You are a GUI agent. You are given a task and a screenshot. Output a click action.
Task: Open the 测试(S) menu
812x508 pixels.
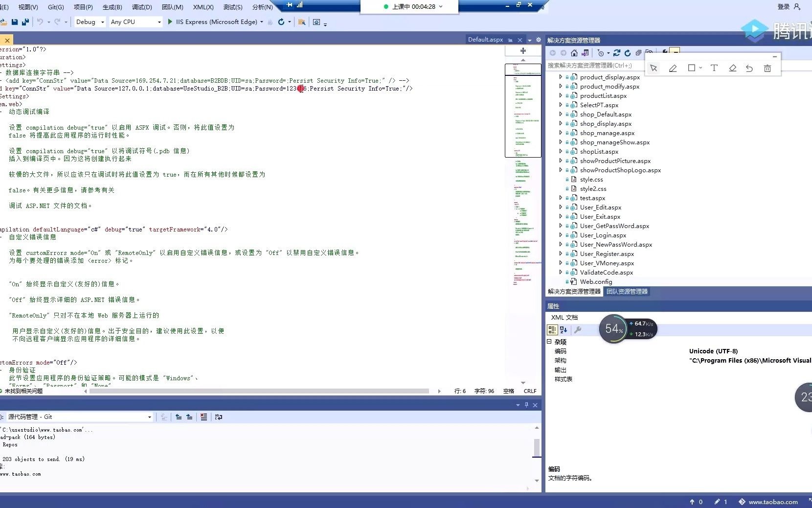pos(233,7)
